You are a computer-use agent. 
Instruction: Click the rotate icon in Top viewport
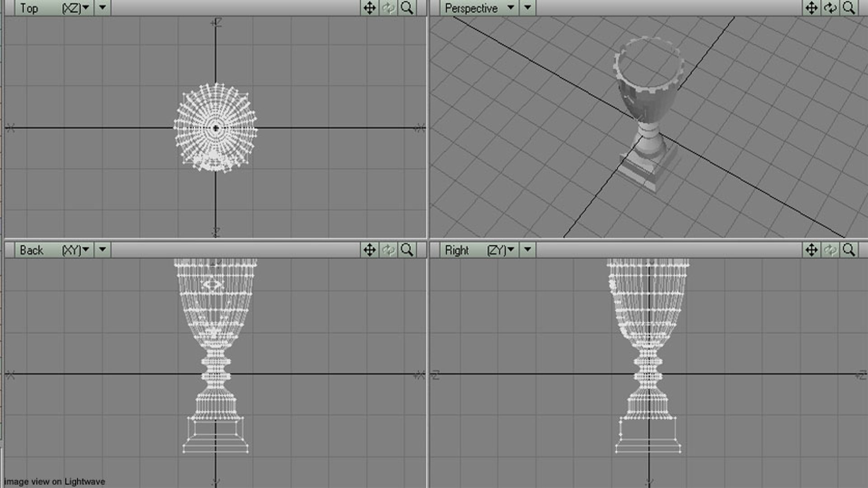point(388,8)
